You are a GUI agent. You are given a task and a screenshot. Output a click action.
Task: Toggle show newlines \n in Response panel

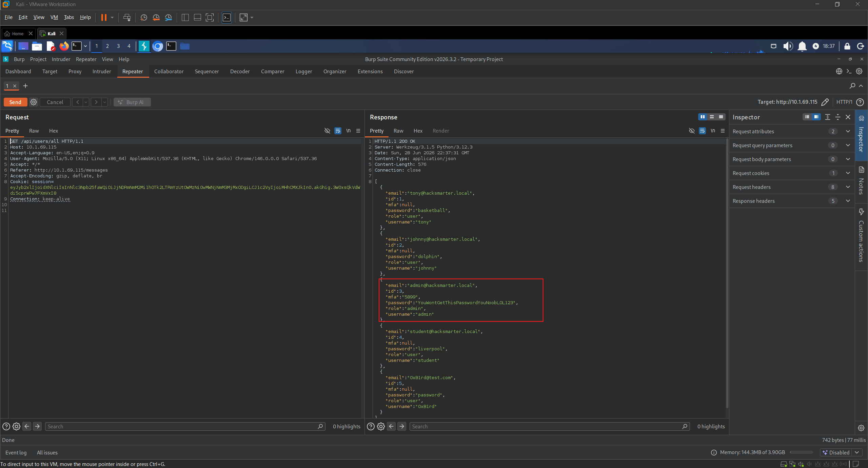pos(713,131)
